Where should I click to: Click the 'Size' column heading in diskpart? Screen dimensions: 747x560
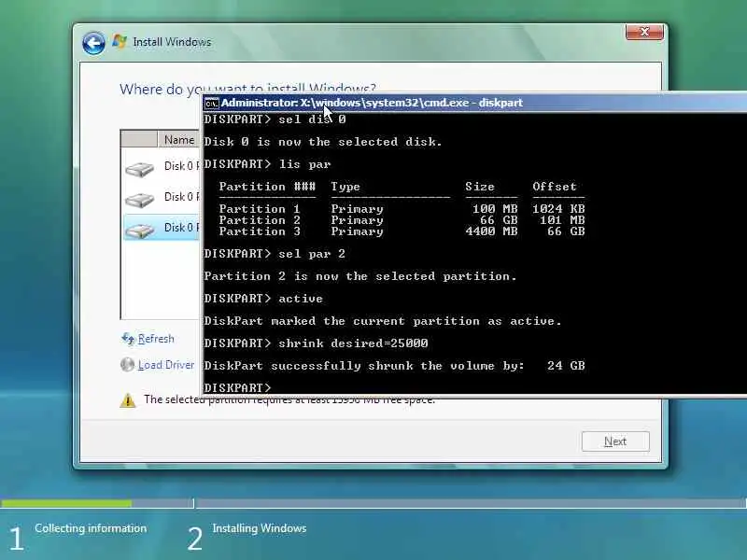point(480,187)
